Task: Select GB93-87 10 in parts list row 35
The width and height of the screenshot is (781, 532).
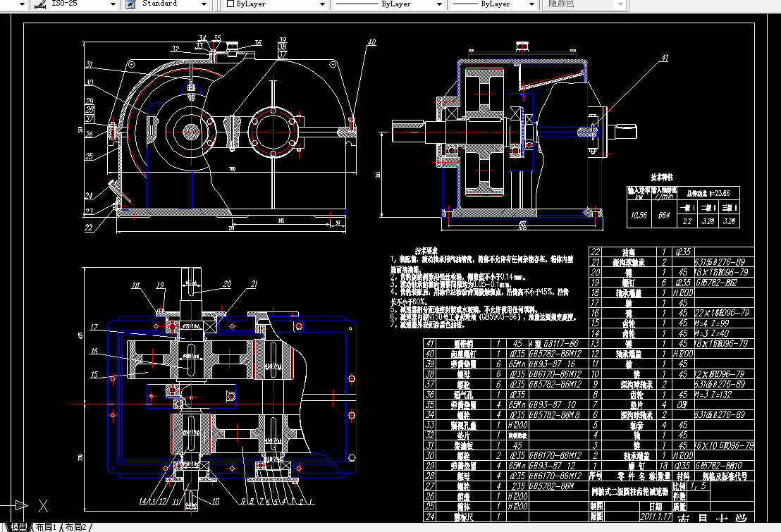Action: pyautogui.click(x=552, y=404)
